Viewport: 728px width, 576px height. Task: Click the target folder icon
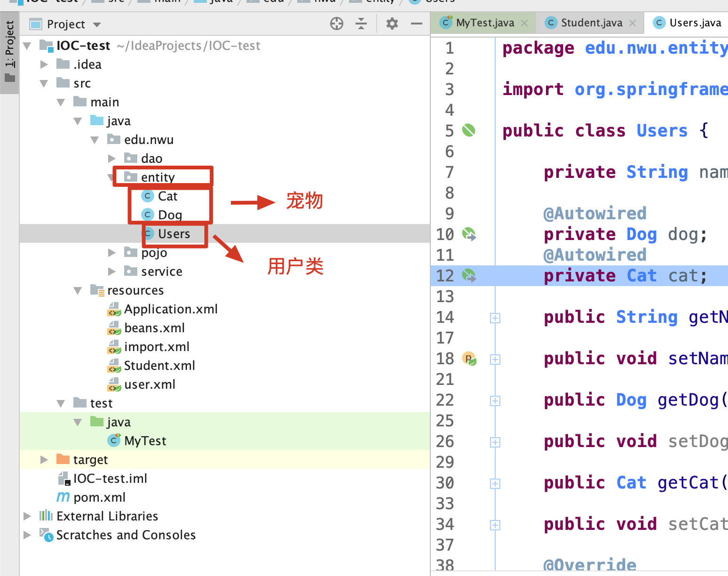pyautogui.click(x=63, y=459)
